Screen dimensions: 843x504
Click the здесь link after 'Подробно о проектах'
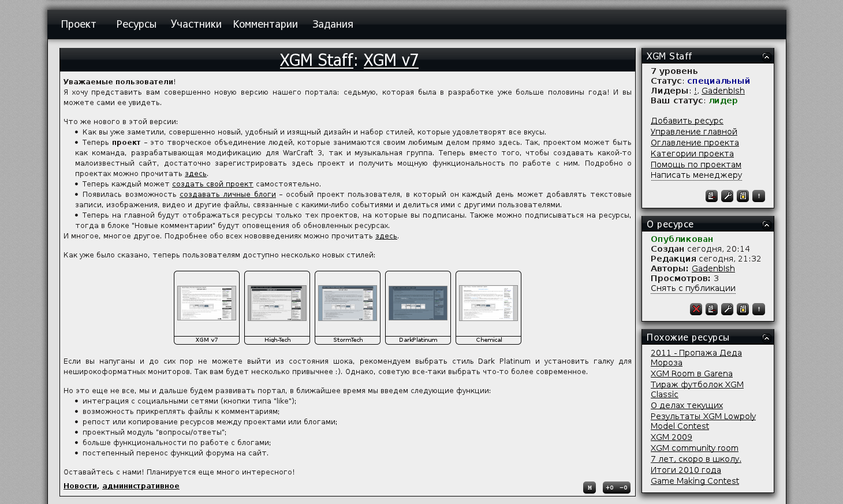196,174
